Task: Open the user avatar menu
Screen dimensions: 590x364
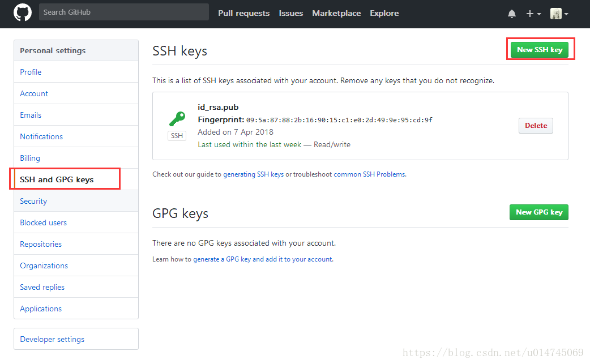Action: [559, 14]
